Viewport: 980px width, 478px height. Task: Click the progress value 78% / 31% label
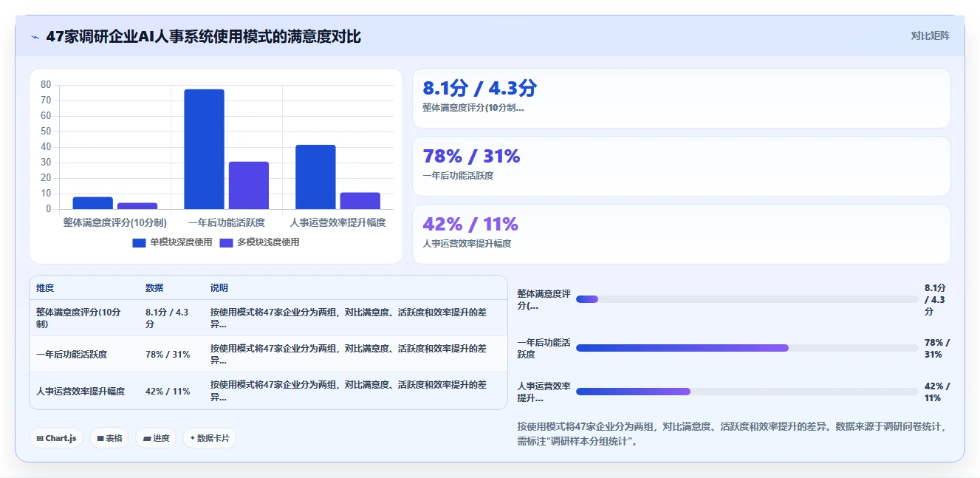tap(937, 349)
